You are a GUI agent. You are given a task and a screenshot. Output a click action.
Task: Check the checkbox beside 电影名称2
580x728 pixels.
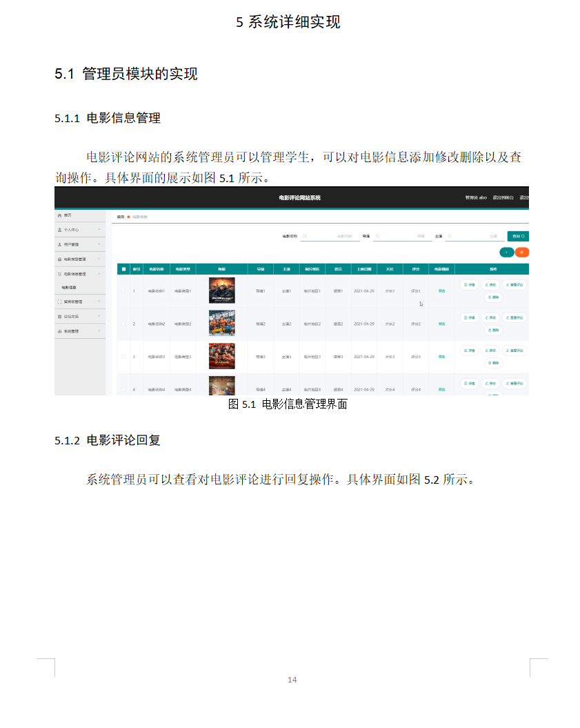(122, 324)
